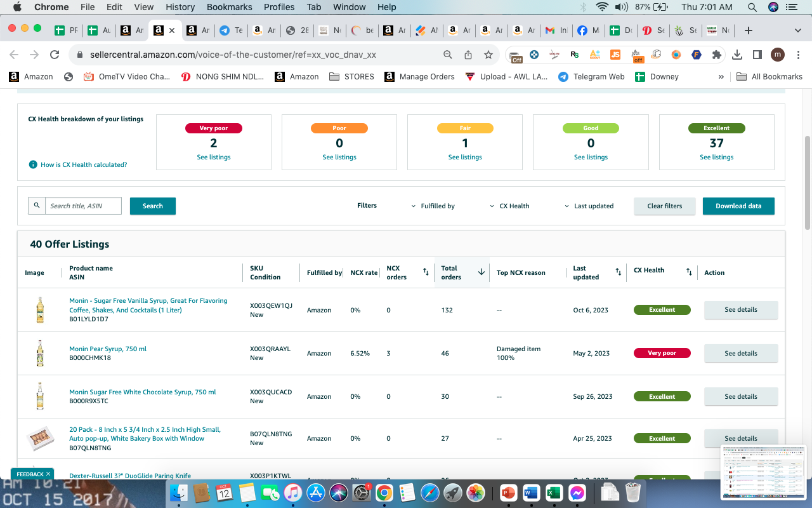This screenshot has width=812, height=508.
Task: Open Chrome downloads icon
Action: (737, 55)
